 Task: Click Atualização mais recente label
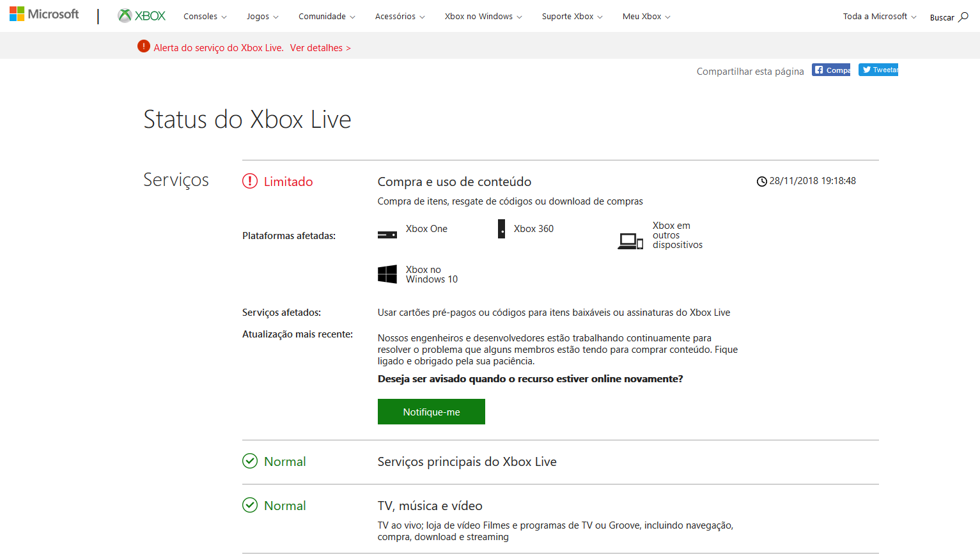click(x=297, y=334)
